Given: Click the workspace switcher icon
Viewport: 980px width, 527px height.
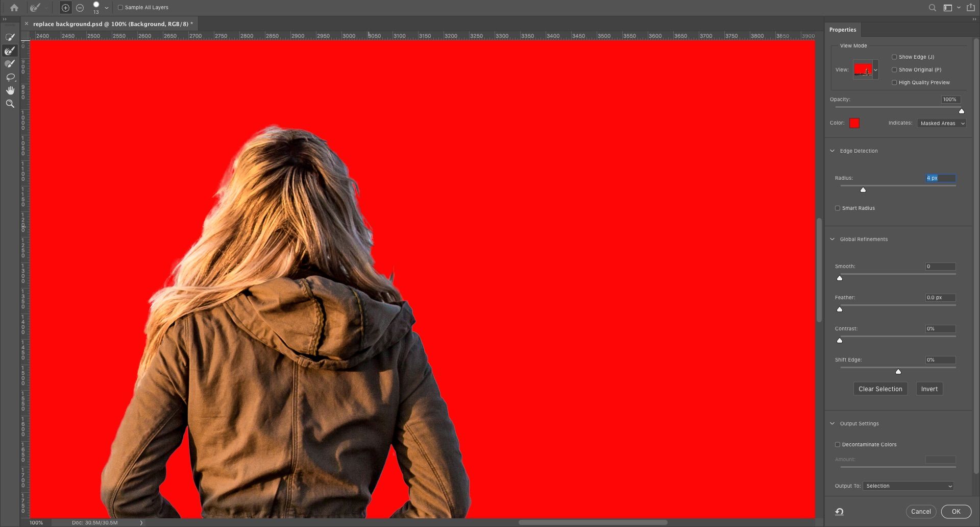Looking at the screenshot, I should click(x=948, y=8).
